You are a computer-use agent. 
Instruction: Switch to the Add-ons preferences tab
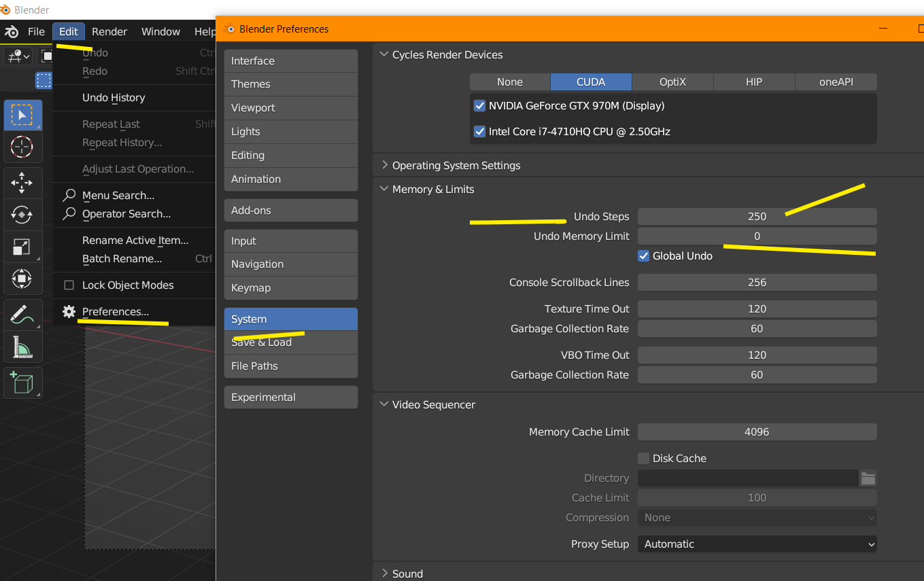click(x=290, y=211)
